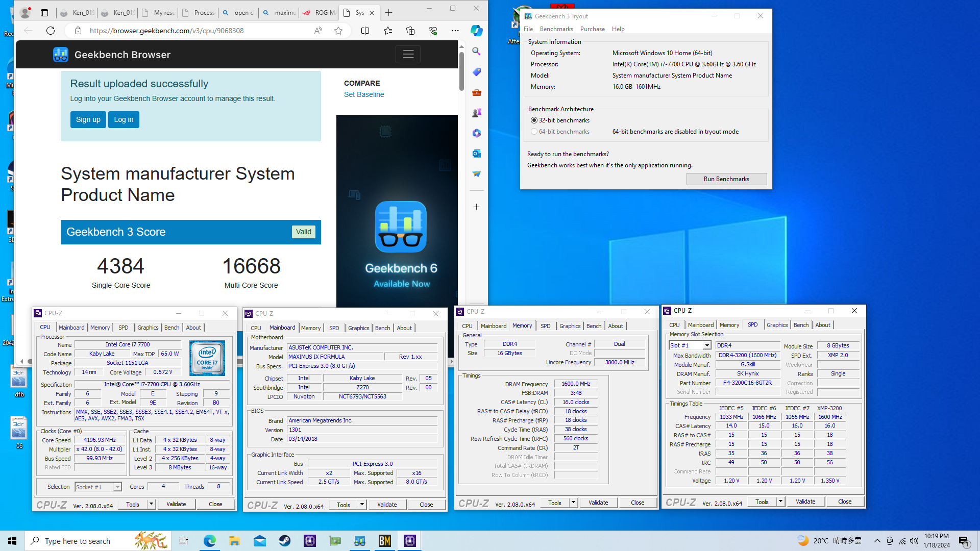980x551 pixels.
Task: Click the Edge sidebar search icon
Action: (476, 51)
